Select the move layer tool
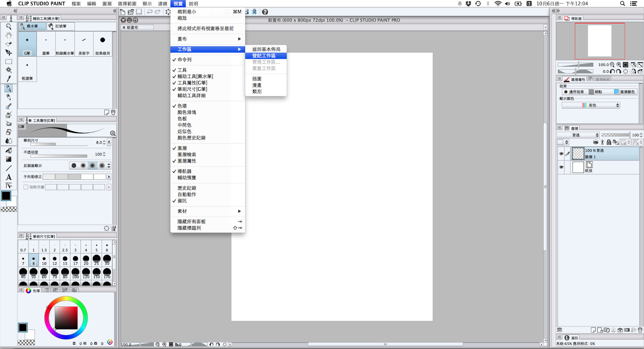The image size is (644, 349). tap(8, 53)
